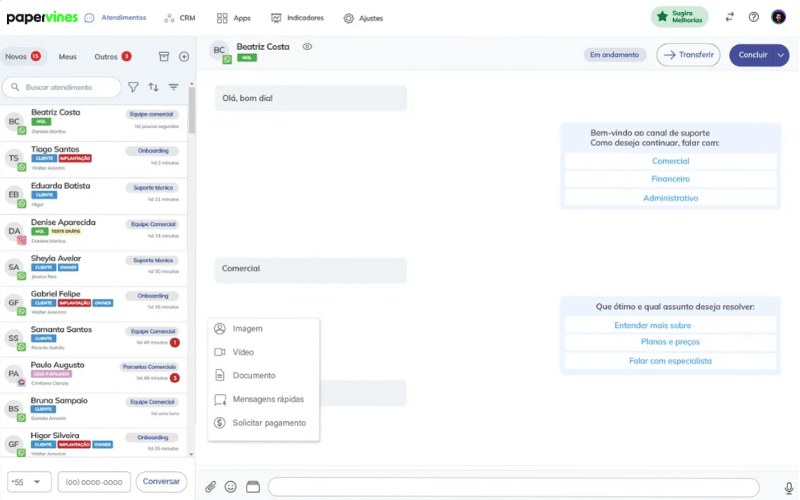Click the Comercial option in welcome message
This screenshot has height=500, width=800.
670,161
